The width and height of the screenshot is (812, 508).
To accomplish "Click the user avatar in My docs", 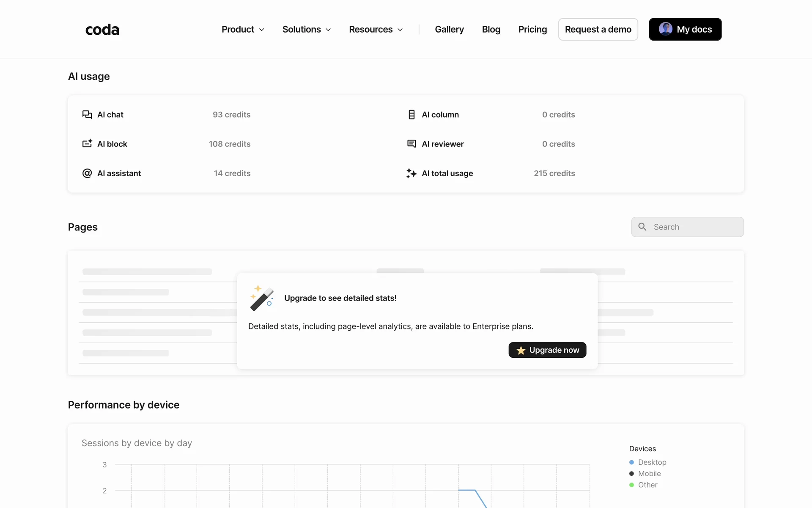I will click(x=665, y=29).
